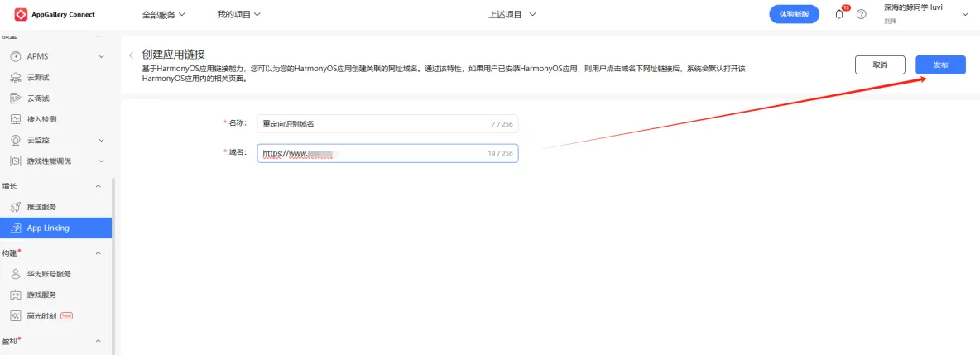Collapse the 增长 sidebar group
980x355 pixels.
pyautogui.click(x=98, y=185)
